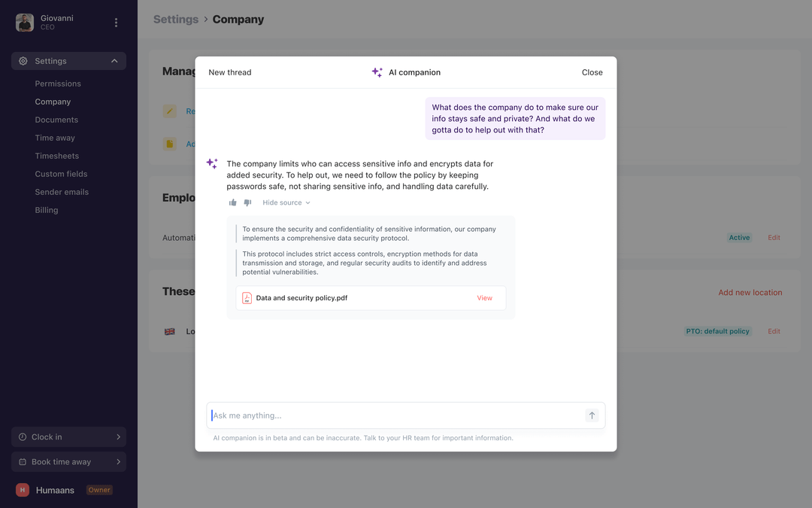Focus the Ask me anything input field
The image size is (812, 508).
[x=396, y=415]
